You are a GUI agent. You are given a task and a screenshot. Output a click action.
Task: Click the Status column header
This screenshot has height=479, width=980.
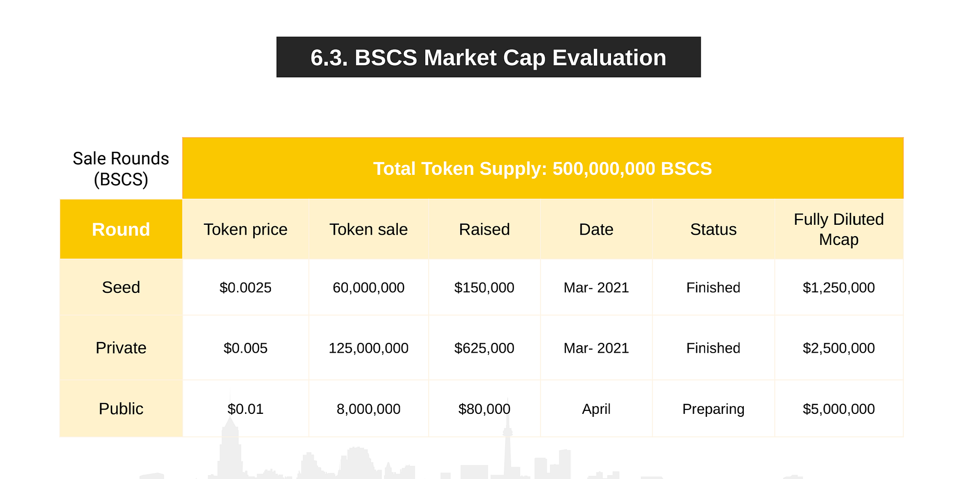tap(713, 229)
